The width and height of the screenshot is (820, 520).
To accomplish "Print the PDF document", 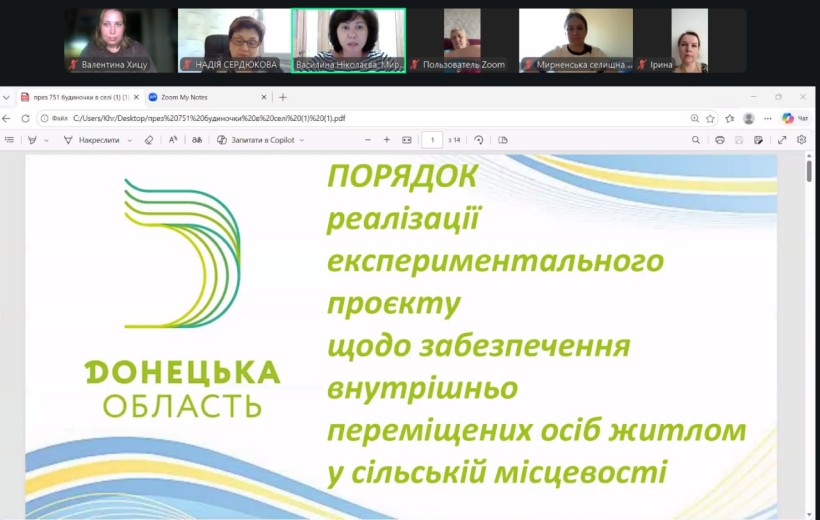I will [720, 140].
